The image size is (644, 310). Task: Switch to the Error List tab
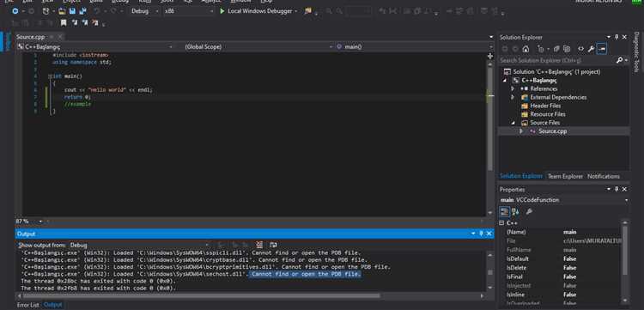pos(28,305)
